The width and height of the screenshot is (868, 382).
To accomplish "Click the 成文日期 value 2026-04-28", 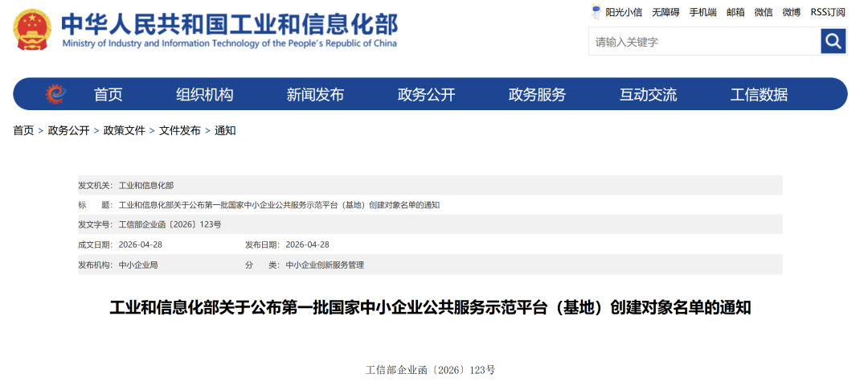I will pos(141,244).
